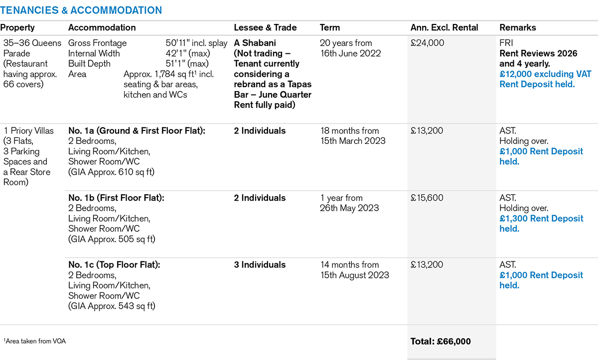Click the Term column header
Screen dimensions: 598x364
tap(330, 28)
